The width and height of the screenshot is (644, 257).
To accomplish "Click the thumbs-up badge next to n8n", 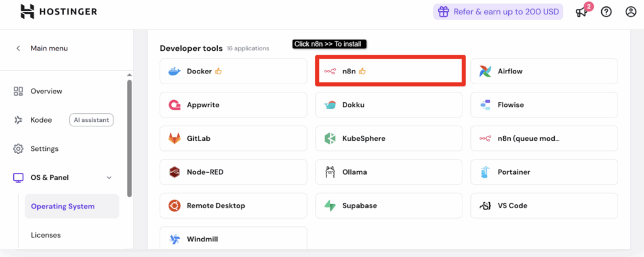I will tap(362, 71).
